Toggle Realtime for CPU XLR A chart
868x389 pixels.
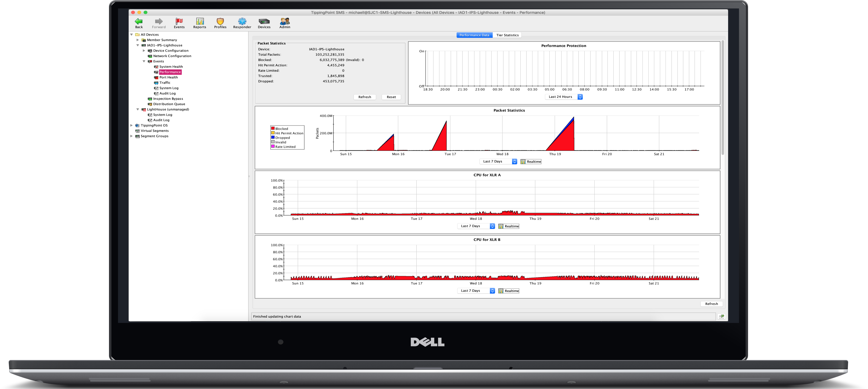[x=509, y=226]
